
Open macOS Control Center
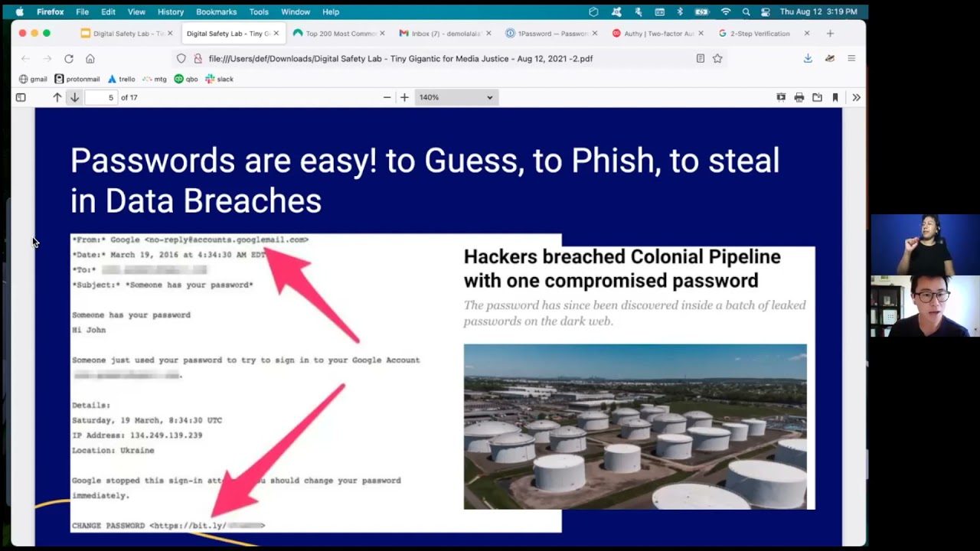(766, 11)
